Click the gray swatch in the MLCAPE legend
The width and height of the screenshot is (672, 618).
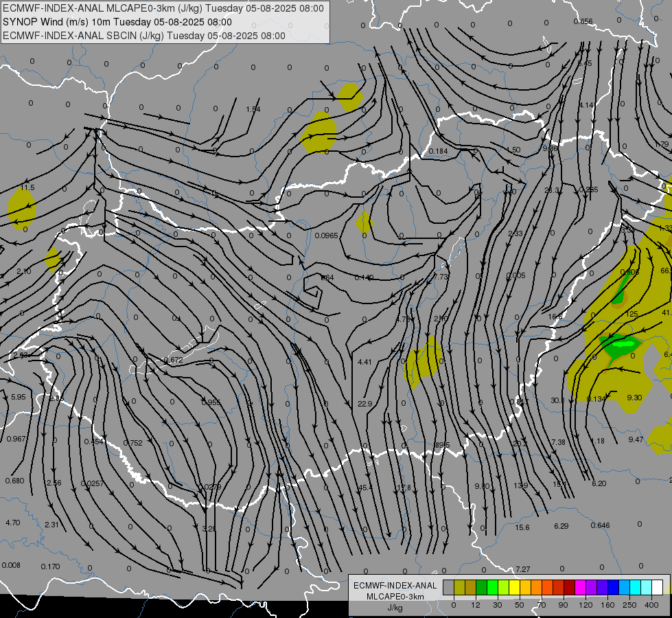[x=448, y=587]
